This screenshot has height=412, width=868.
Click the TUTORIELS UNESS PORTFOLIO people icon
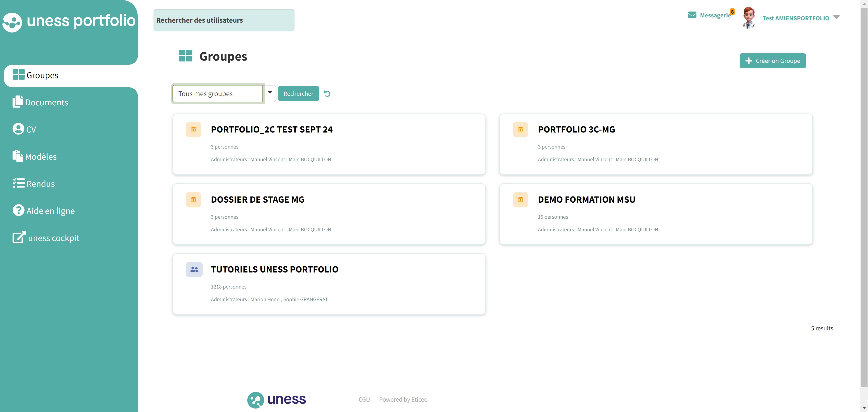click(194, 269)
